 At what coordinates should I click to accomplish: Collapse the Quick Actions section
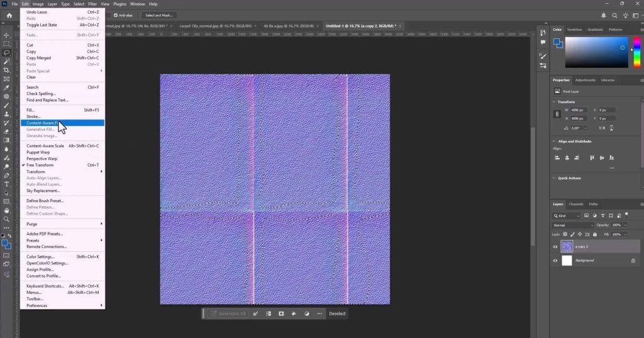(554, 178)
